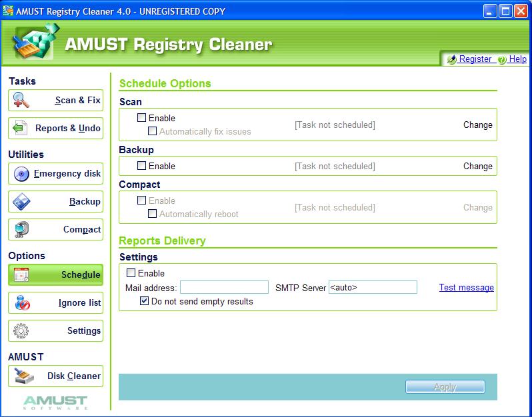
Task: Open the Emergency disk utility
Action: click(55, 174)
